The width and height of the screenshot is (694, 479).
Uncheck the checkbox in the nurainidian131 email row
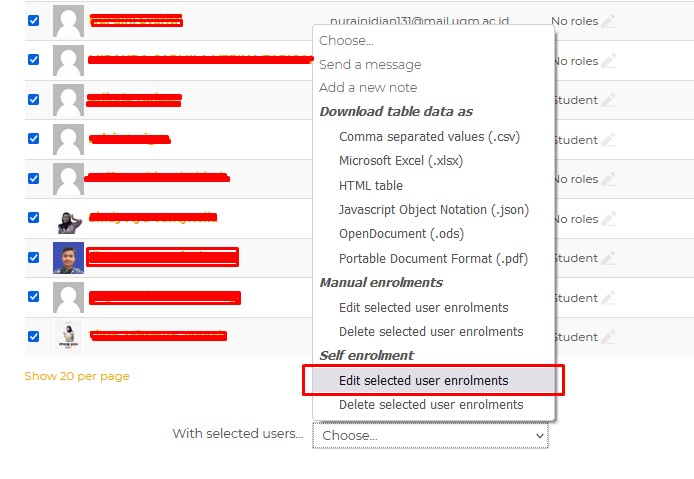pyautogui.click(x=33, y=21)
